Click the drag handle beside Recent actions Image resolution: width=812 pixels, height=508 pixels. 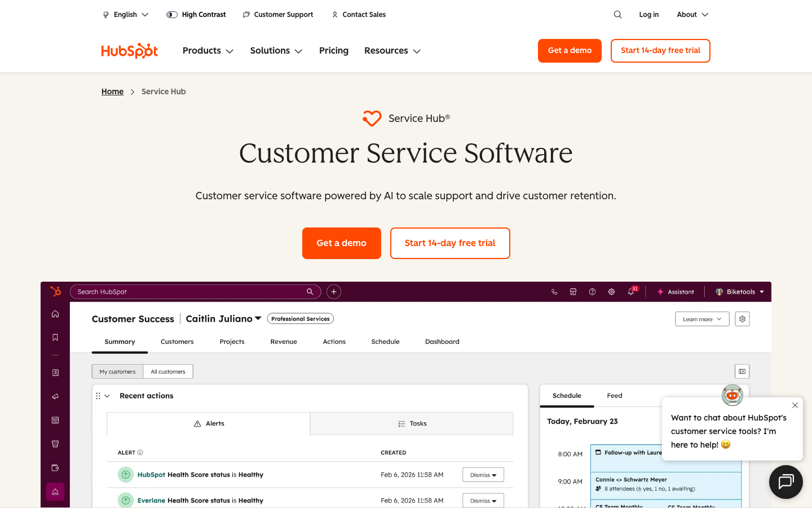tap(98, 396)
